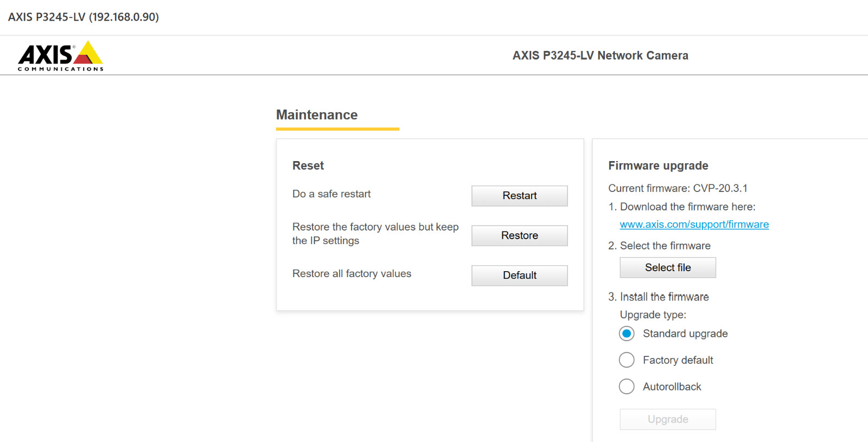Click Default to restore all factory values

(x=519, y=276)
